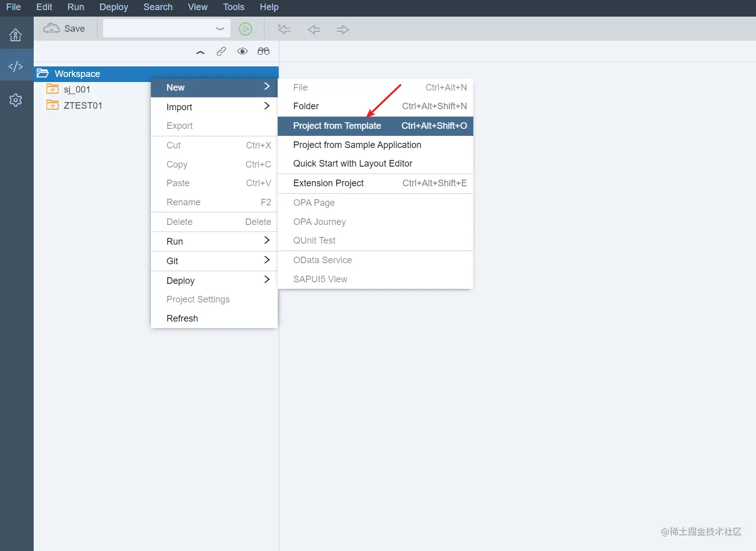Image resolution: width=756 pixels, height=551 pixels.
Task: Click the back navigation arrow icon
Action: pyautogui.click(x=313, y=29)
